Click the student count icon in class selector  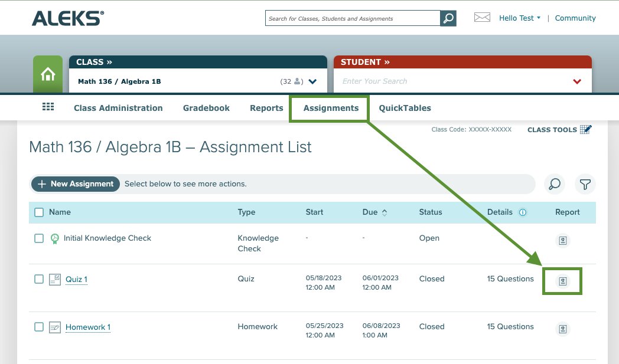298,81
